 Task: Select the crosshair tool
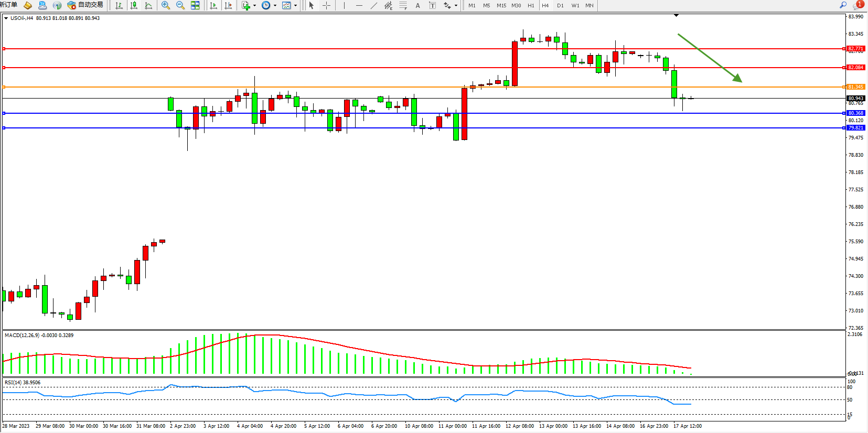pyautogui.click(x=326, y=5)
